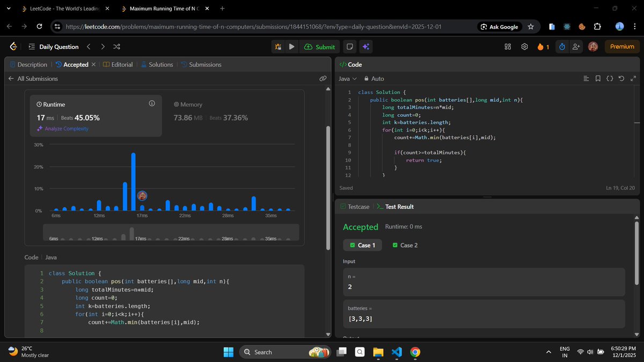Submit the solution

point(319,47)
